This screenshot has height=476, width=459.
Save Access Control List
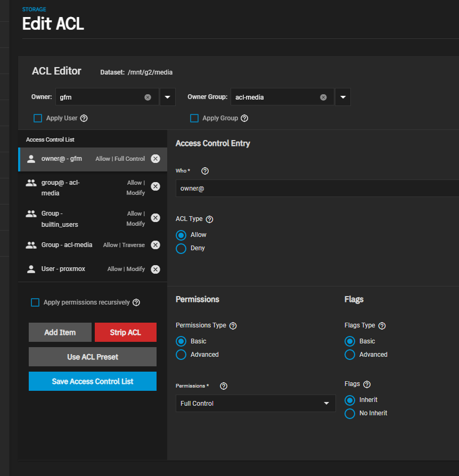tap(93, 381)
